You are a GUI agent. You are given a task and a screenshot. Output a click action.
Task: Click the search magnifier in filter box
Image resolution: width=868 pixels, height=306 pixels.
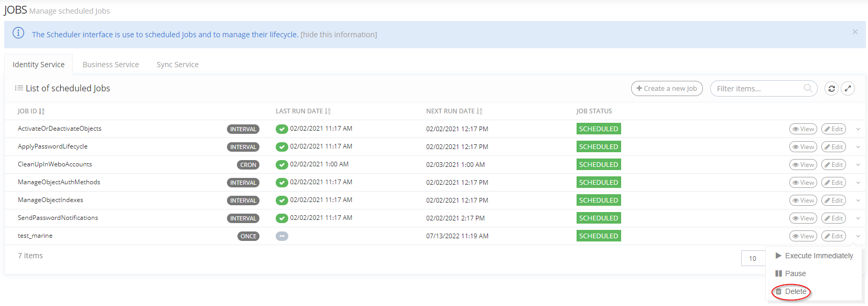point(808,88)
